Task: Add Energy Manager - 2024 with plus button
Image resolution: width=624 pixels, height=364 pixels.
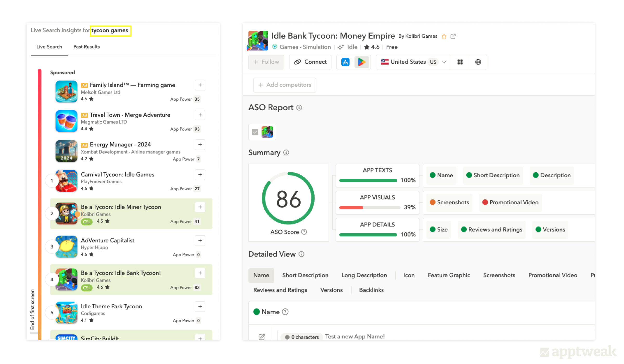Action: 200,145
